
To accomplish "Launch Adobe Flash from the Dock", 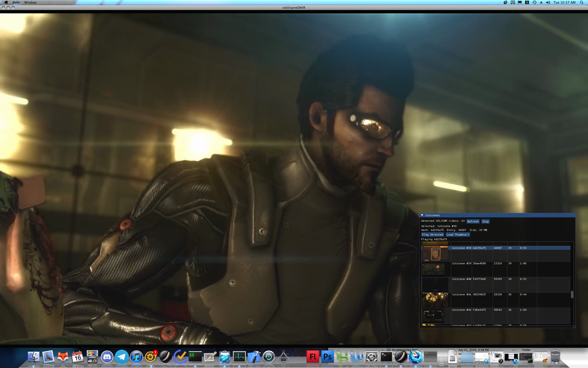I will pyautogui.click(x=313, y=357).
